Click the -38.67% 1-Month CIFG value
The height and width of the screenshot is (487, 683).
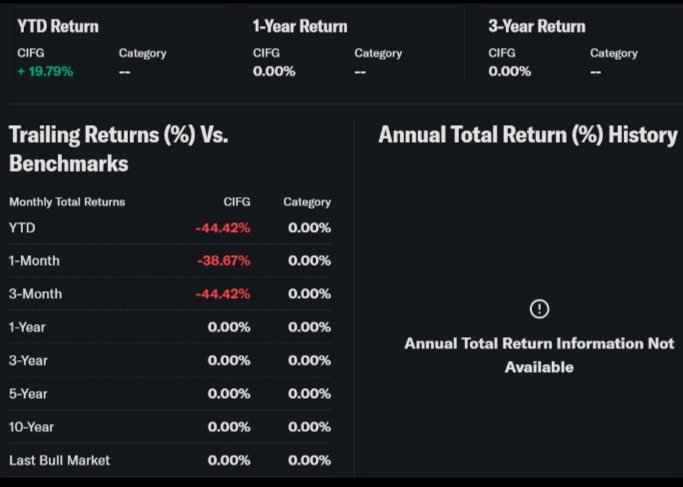pyautogui.click(x=223, y=261)
